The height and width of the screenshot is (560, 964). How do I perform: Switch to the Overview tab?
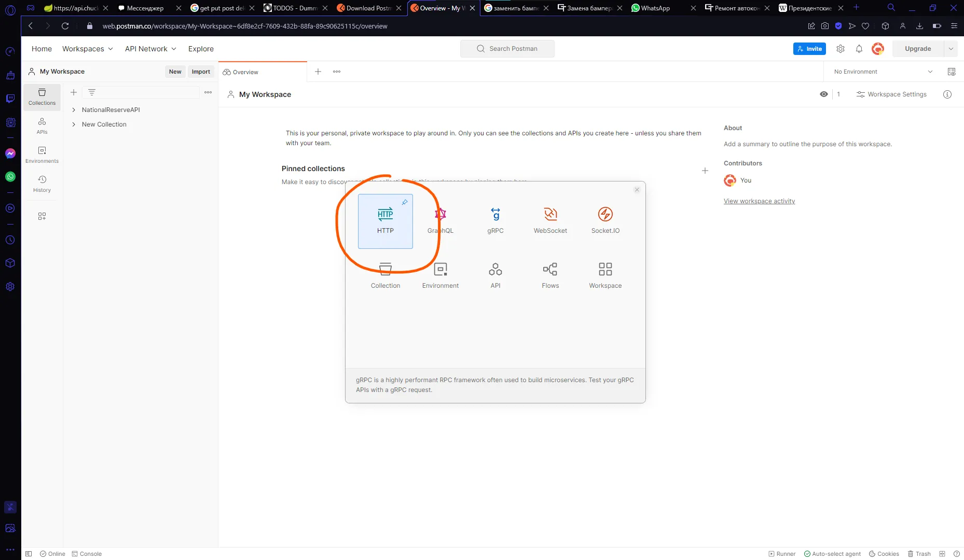(263, 72)
